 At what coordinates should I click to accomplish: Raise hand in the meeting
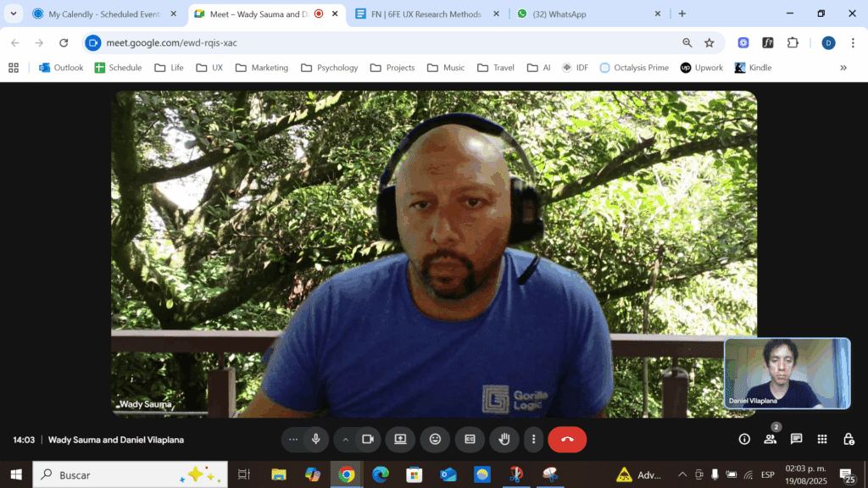(504, 439)
